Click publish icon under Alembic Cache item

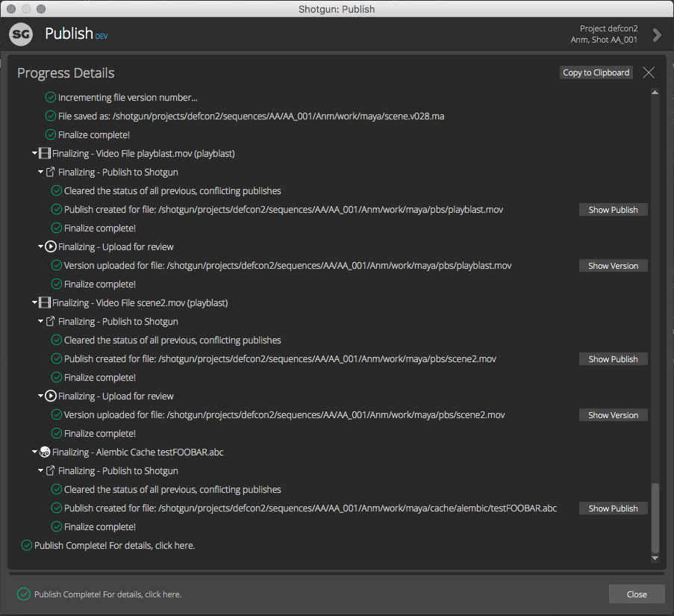tap(50, 470)
